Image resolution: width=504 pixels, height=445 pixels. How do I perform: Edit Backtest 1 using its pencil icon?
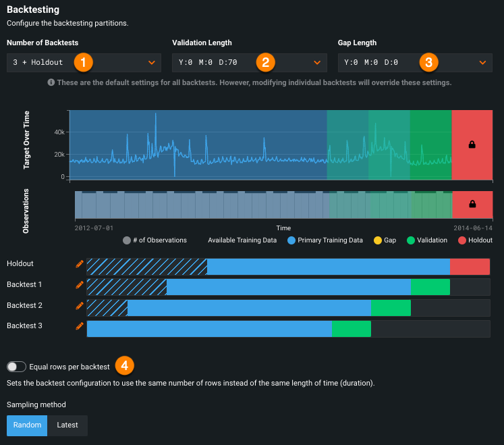[80, 285]
